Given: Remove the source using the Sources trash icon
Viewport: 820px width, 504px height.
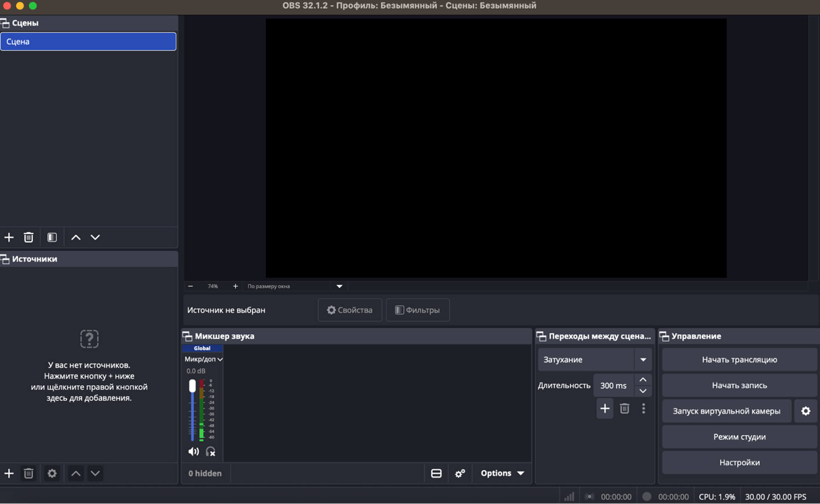Looking at the screenshot, I should [29, 473].
